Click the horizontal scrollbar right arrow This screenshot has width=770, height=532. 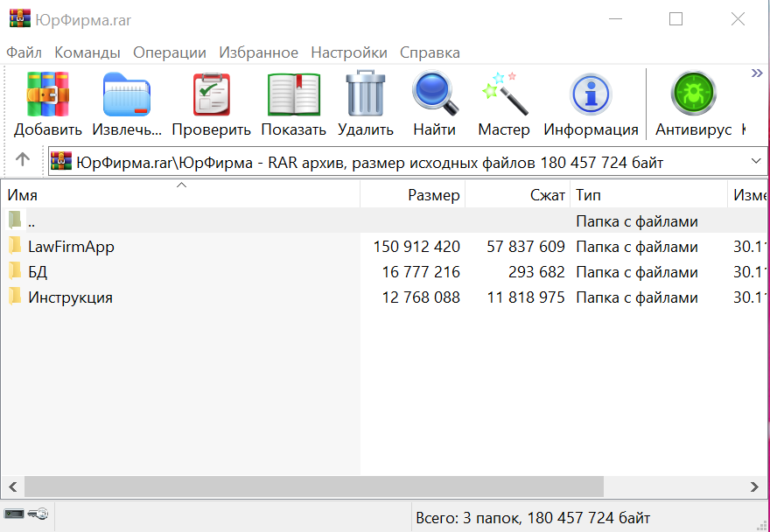[x=754, y=486]
